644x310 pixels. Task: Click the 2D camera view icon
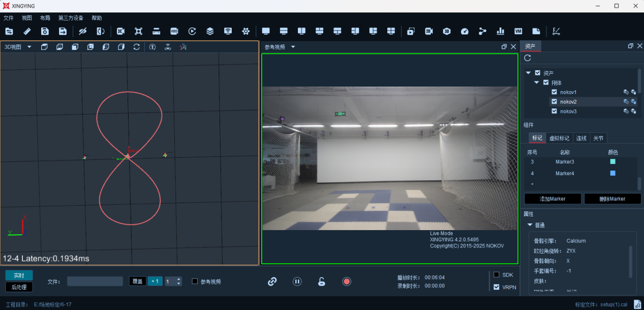[x=428, y=31]
